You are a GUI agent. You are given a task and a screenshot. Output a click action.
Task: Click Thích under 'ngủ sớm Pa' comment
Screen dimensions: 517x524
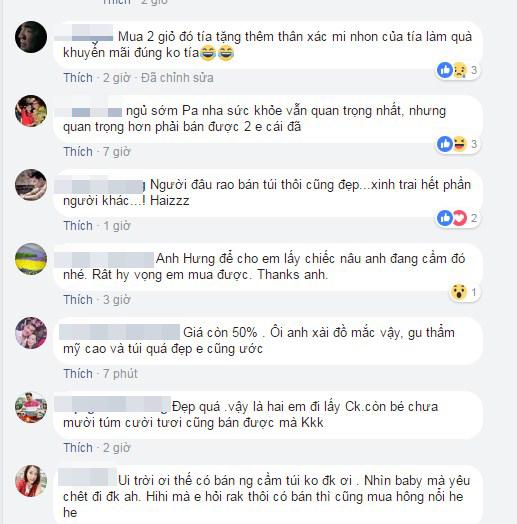(78, 152)
